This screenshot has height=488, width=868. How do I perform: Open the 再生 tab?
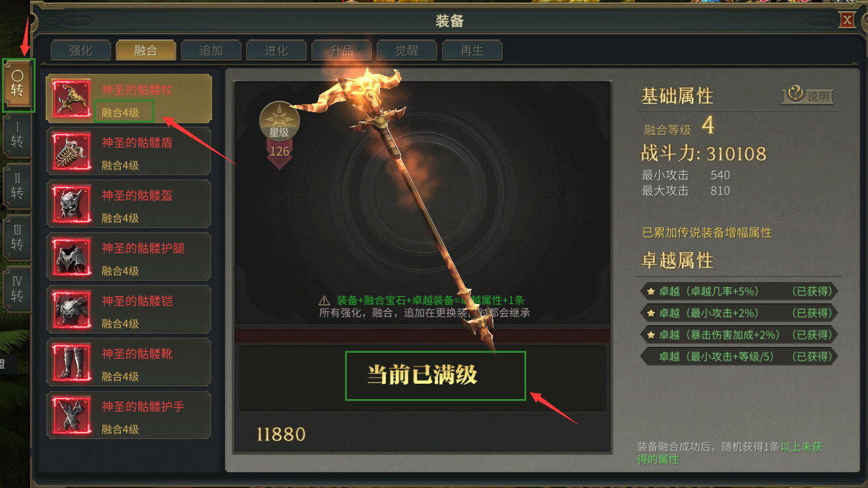(472, 51)
